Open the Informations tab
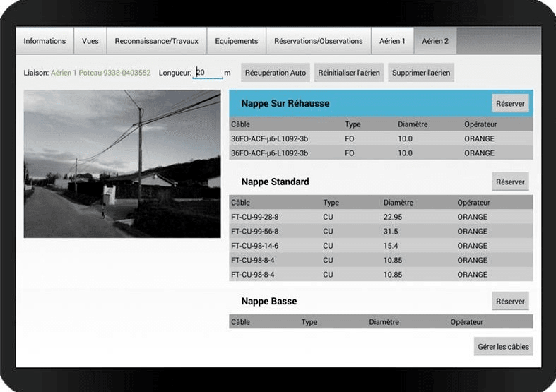The width and height of the screenshot is (556, 392). 45,41
